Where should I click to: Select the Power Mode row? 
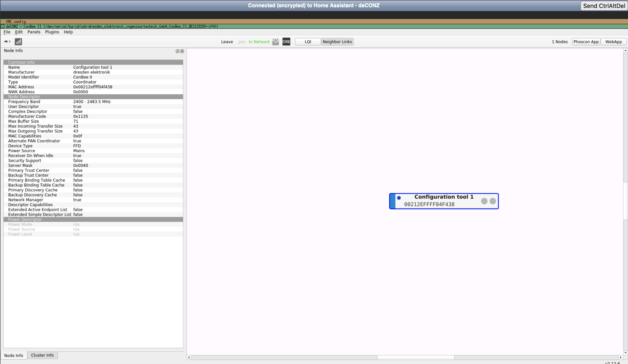point(93,224)
